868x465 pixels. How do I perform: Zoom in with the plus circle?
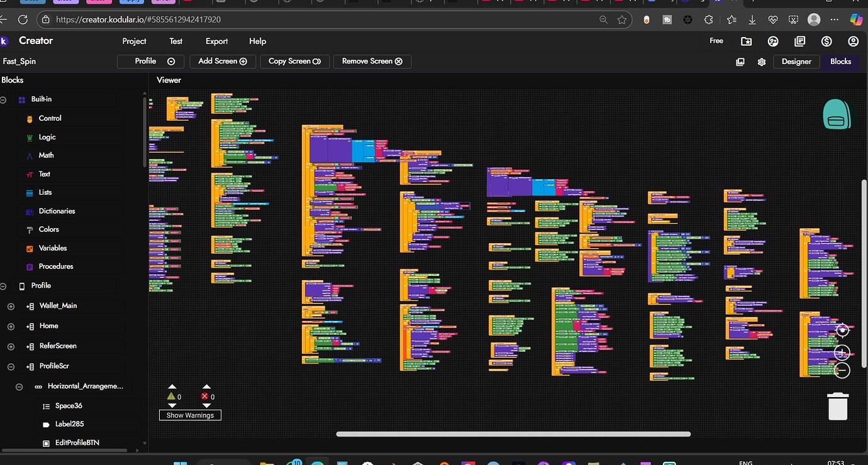842,352
